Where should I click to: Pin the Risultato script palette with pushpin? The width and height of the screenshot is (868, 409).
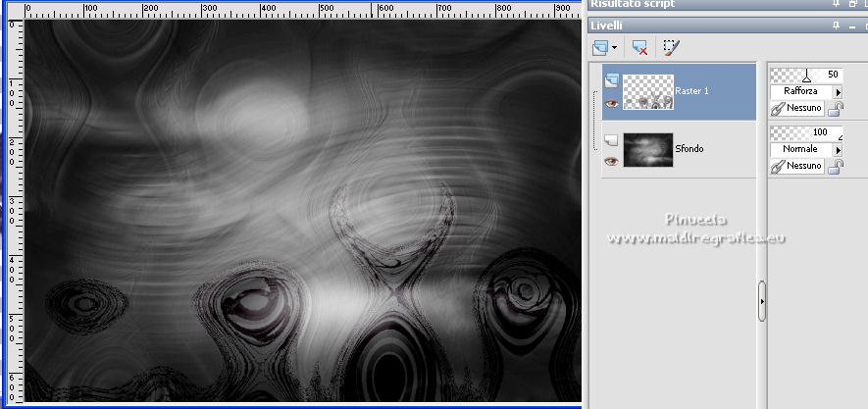(x=837, y=3)
